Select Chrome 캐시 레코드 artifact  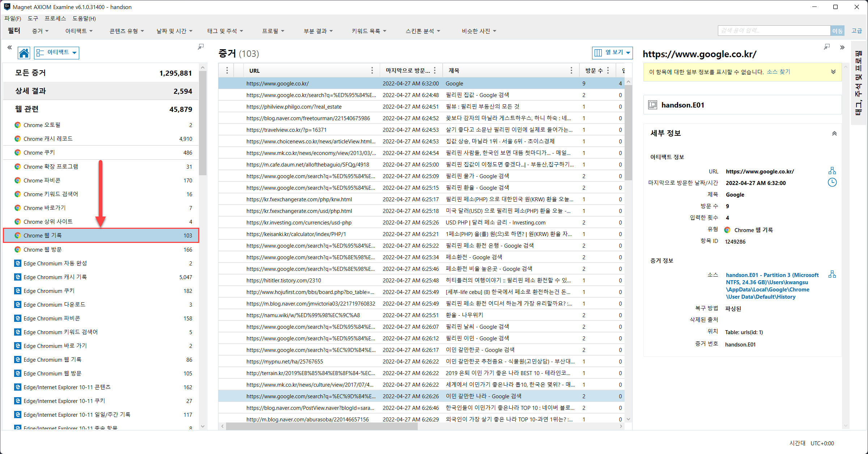coord(101,139)
